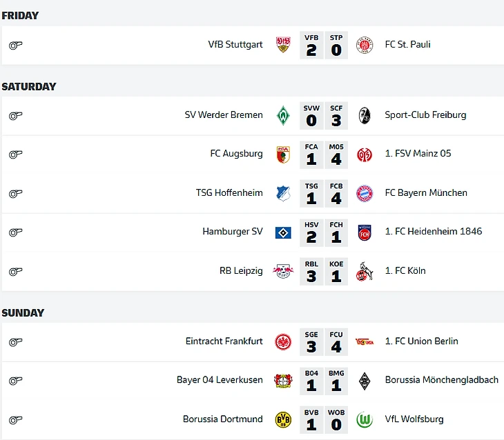Click the RB Leipzig bulls logo
Screen dimensions: 504x440
(x=283, y=272)
